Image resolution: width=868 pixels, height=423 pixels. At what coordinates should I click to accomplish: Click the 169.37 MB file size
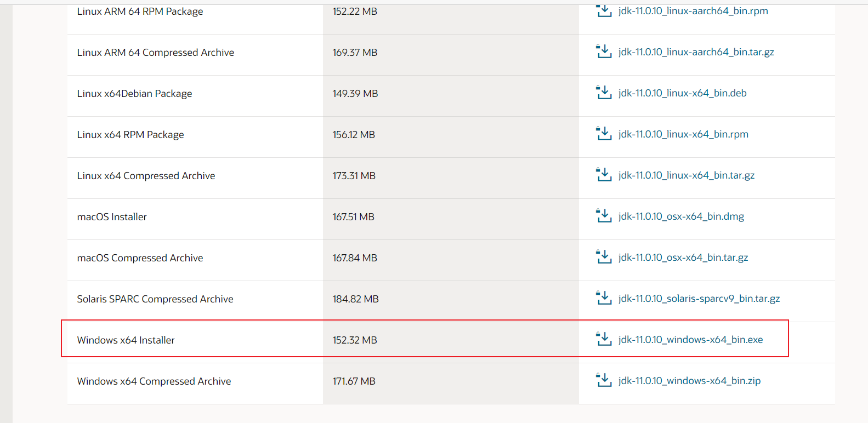pos(355,53)
